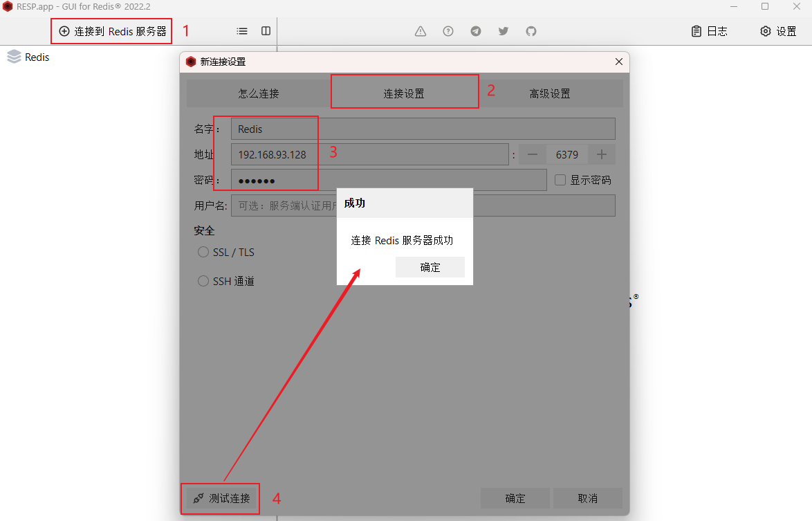Click the port value 6379
The image size is (812, 521).
567,154
